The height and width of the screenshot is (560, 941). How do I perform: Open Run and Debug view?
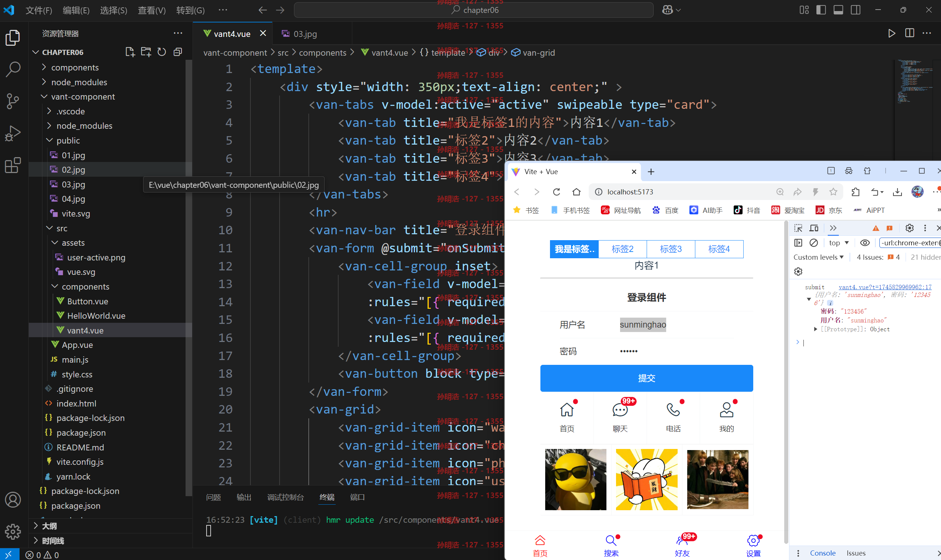point(13,133)
